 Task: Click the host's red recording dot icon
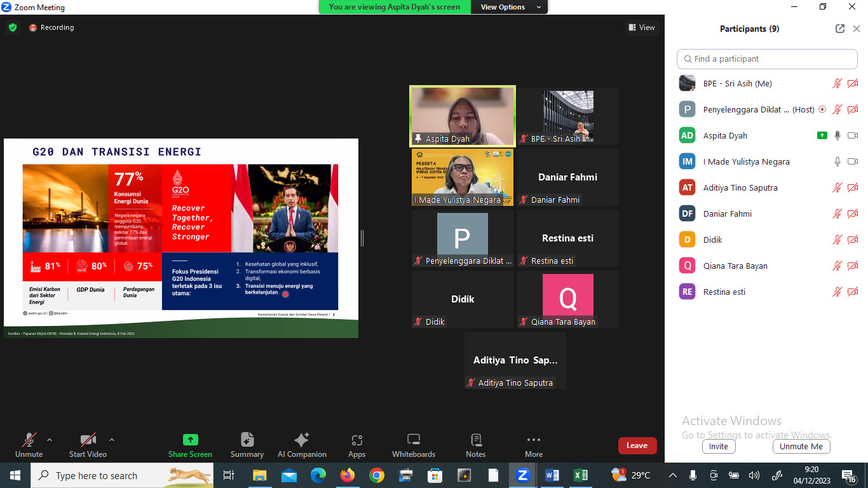pos(822,109)
